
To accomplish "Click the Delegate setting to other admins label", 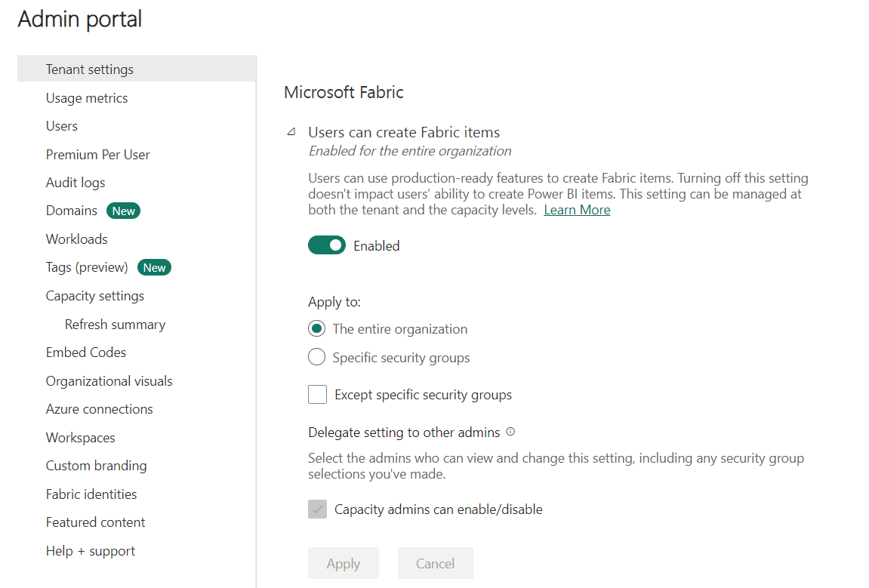I will tap(404, 433).
